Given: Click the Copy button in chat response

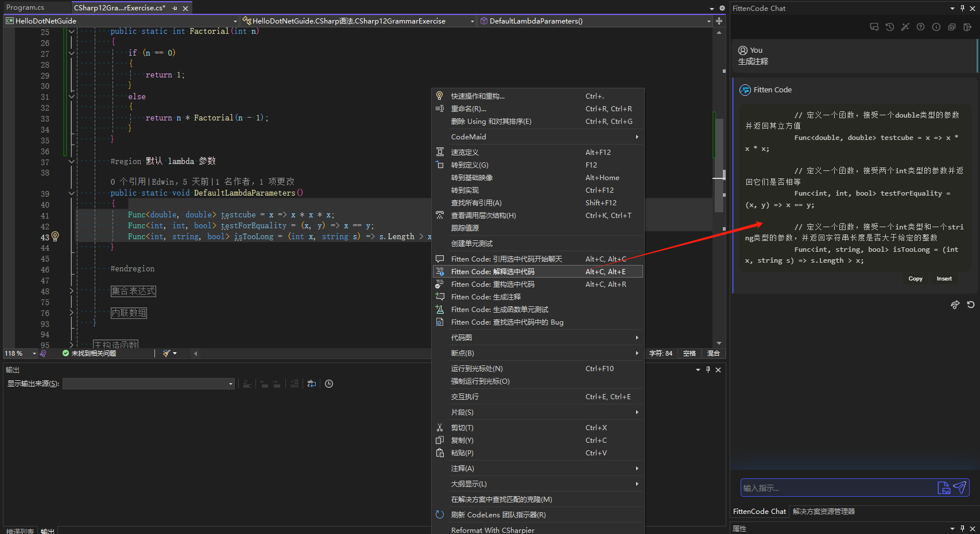Looking at the screenshot, I should click(x=915, y=279).
